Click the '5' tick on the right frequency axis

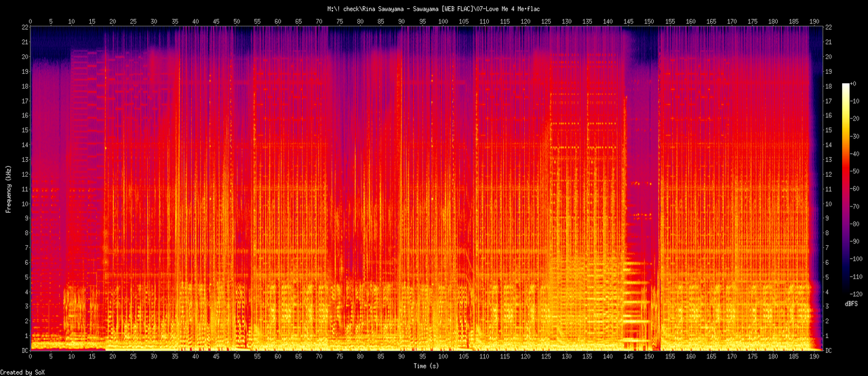tap(828, 277)
